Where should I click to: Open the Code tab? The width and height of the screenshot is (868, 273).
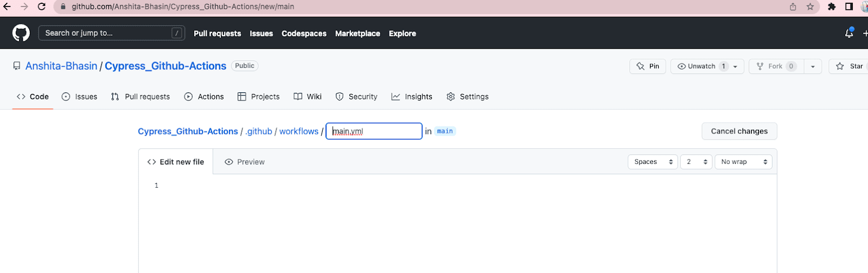[x=33, y=97]
